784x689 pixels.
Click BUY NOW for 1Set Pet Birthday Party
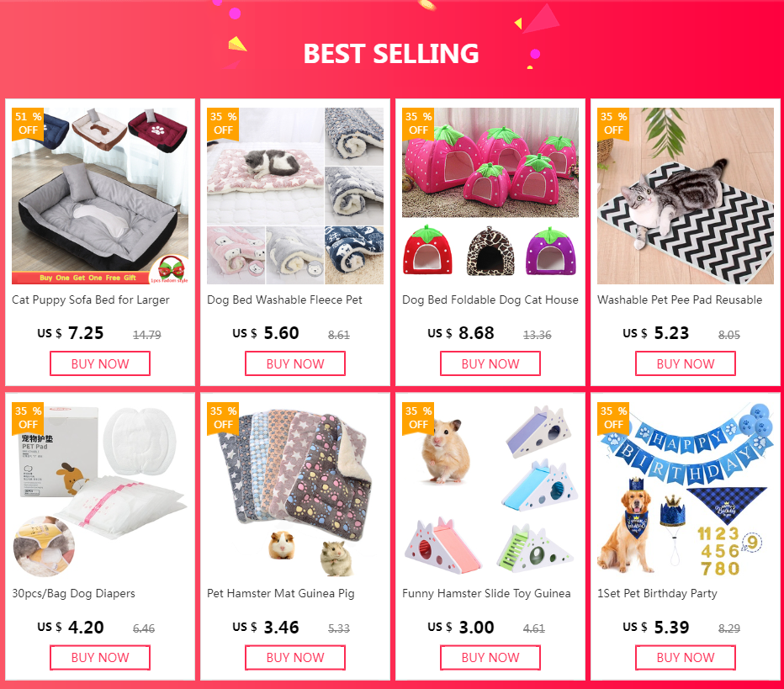click(x=686, y=658)
